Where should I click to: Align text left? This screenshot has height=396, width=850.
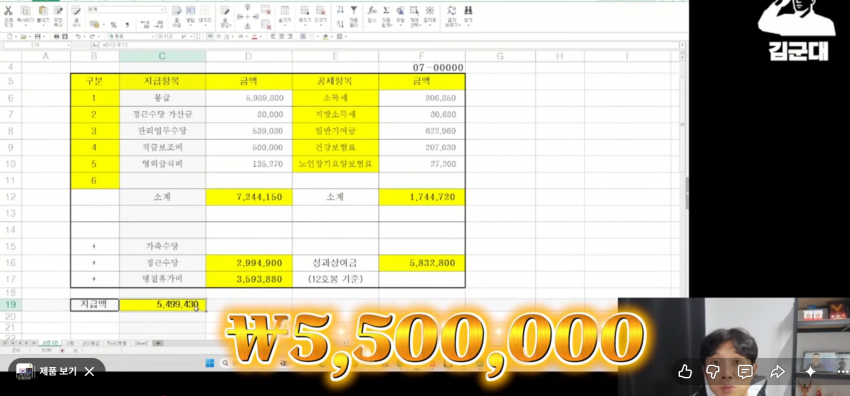(x=273, y=36)
